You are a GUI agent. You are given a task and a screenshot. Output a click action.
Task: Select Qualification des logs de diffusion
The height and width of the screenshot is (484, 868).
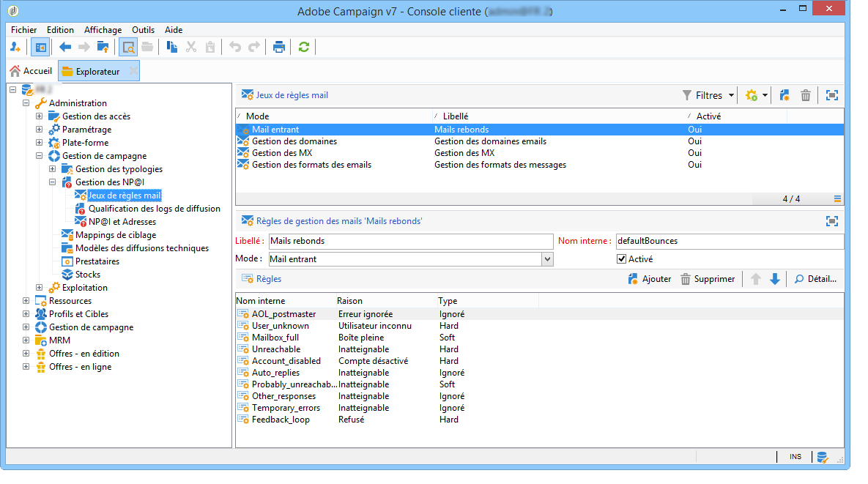[x=154, y=209]
